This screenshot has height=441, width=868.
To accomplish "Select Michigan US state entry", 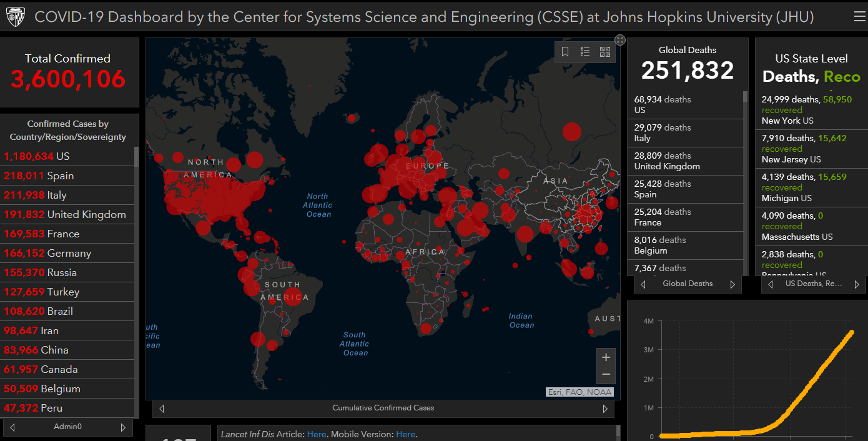I will (x=811, y=187).
